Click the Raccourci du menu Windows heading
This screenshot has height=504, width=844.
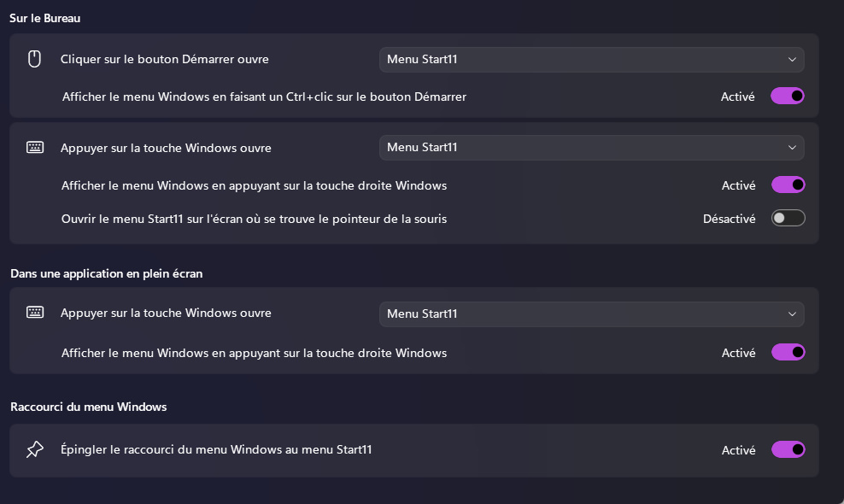[88, 407]
